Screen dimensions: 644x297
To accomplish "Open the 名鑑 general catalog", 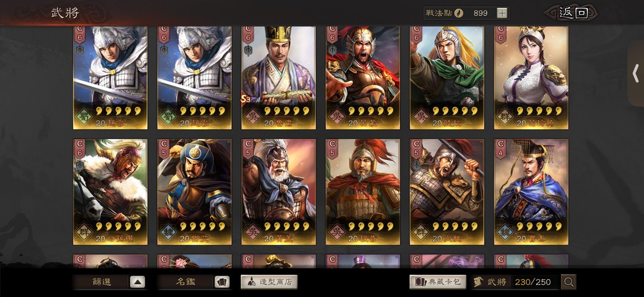I will pyautogui.click(x=185, y=282).
